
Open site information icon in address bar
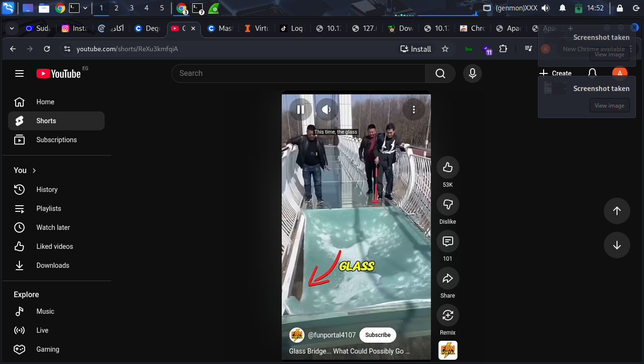coord(67,49)
